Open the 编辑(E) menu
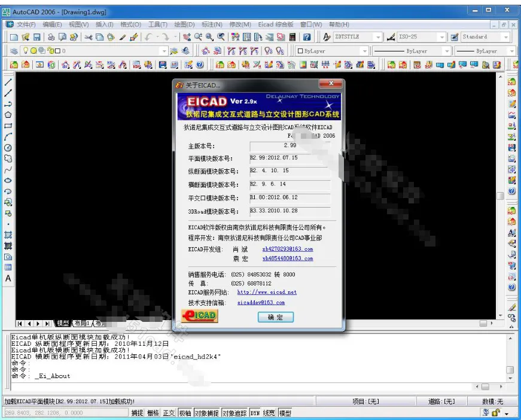The height and width of the screenshot is (420, 521). 52,25
